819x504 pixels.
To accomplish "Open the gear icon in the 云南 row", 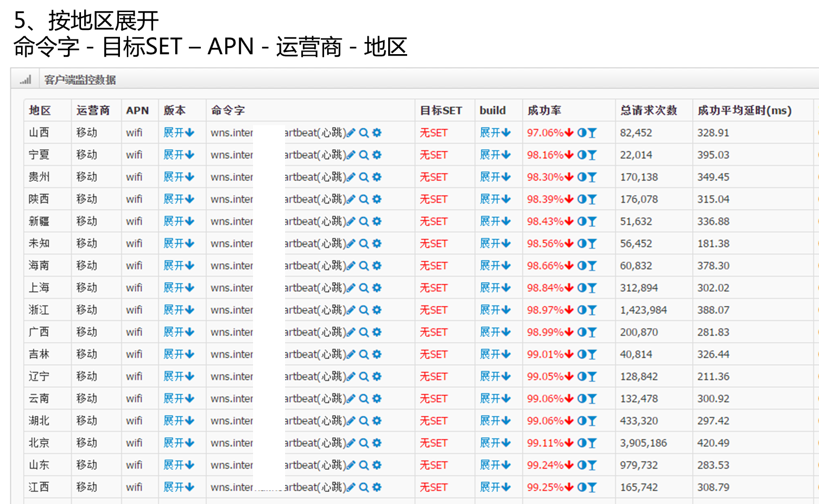I will point(377,398).
